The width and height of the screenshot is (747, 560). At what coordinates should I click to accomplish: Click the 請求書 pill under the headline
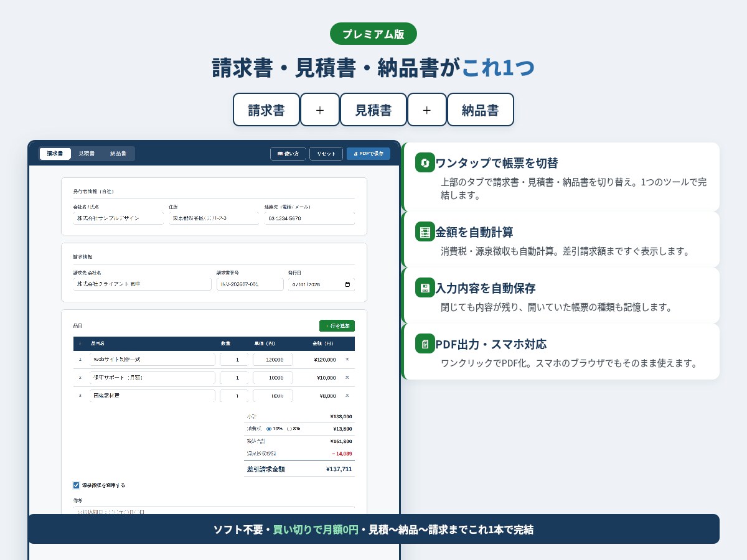[266, 110]
